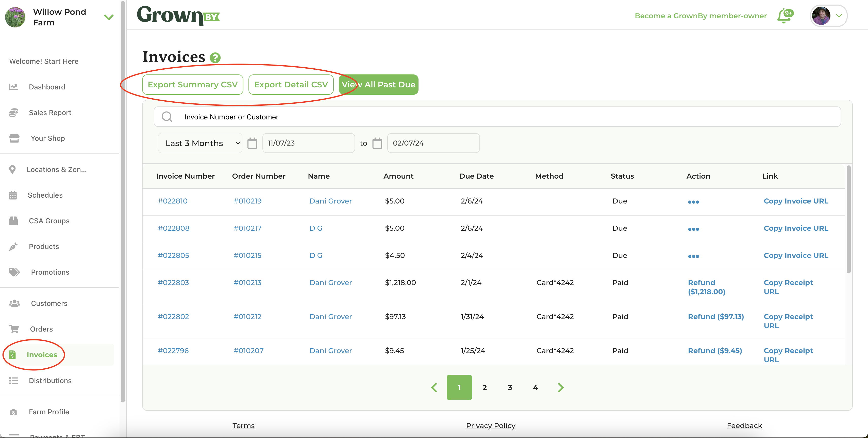This screenshot has height=438, width=868.
Task: Open the end date calendar icon
Action: pos(377,143)
